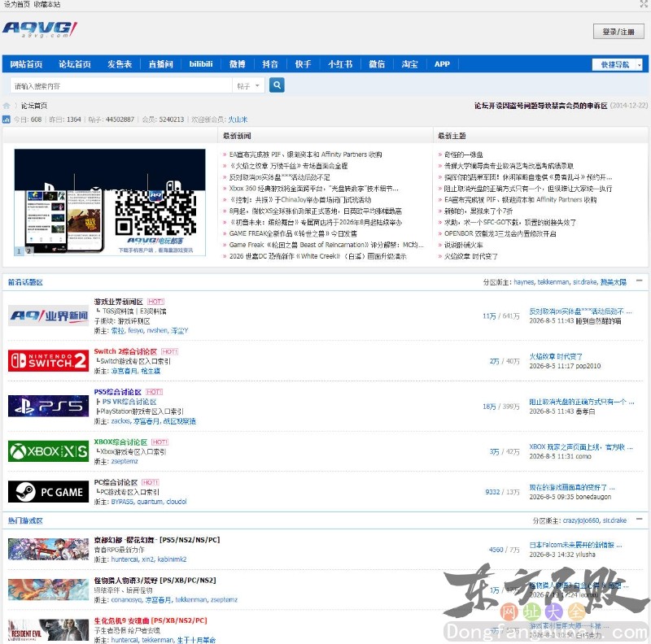The image size is (651, 644).
Task: Open 游戏业界新闻区 forum link
Action: click(x=118, y=302)
